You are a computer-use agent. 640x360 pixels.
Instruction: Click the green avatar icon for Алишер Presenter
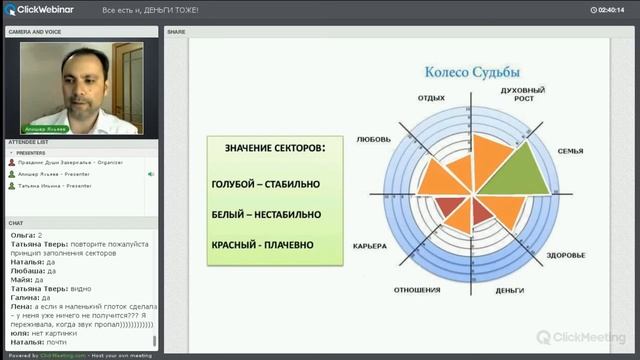tap(12, 174)
